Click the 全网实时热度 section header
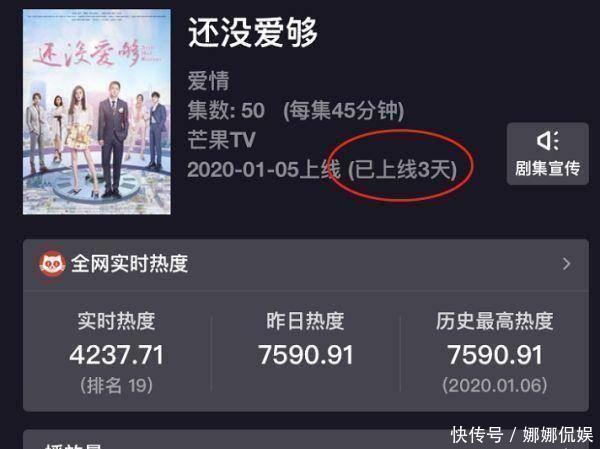 [x=129, y=264]
